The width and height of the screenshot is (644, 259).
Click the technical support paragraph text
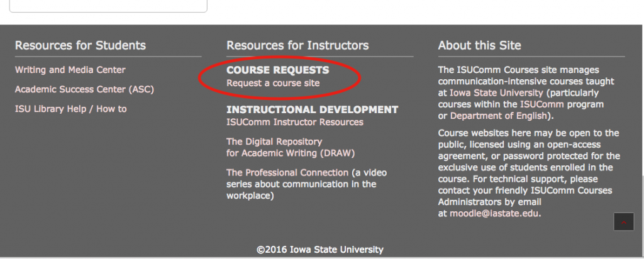click(x=530, y=174)
